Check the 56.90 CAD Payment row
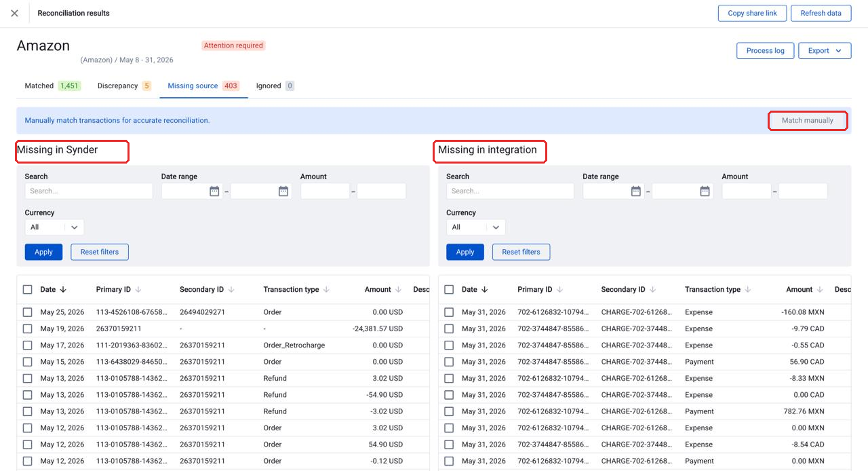Screen dimensions: 868x471 coord(449,362)
